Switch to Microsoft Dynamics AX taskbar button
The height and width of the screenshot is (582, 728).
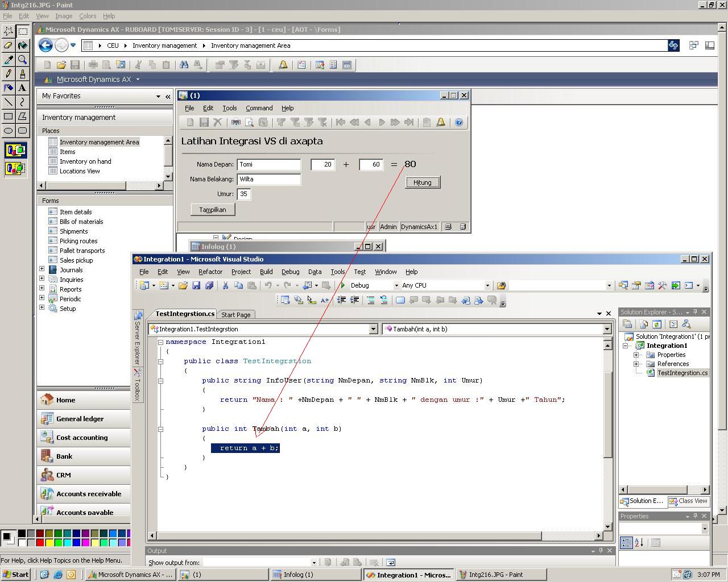tap(131, 575)
